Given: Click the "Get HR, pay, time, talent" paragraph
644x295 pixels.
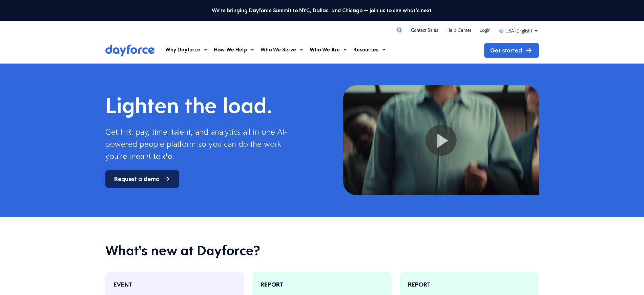Looking at the screenshot, I should tap(196, 144).
